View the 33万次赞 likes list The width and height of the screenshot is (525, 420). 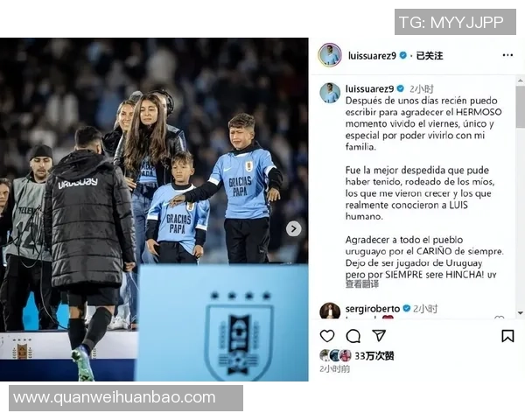click(374, 356)
